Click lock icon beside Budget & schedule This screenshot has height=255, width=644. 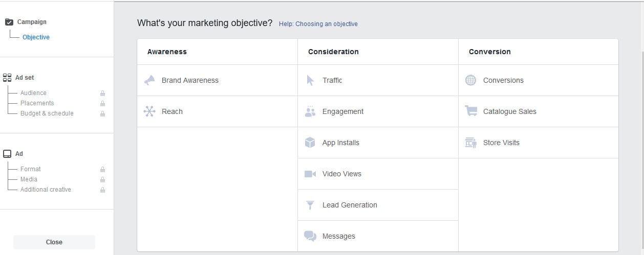pos(103,113)
